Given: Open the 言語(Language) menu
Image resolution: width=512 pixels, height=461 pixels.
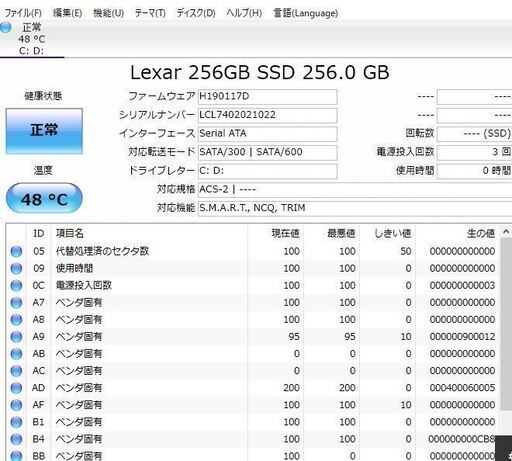Looking at the screenshot, I should pyautogui.click(x=306, y=13).
